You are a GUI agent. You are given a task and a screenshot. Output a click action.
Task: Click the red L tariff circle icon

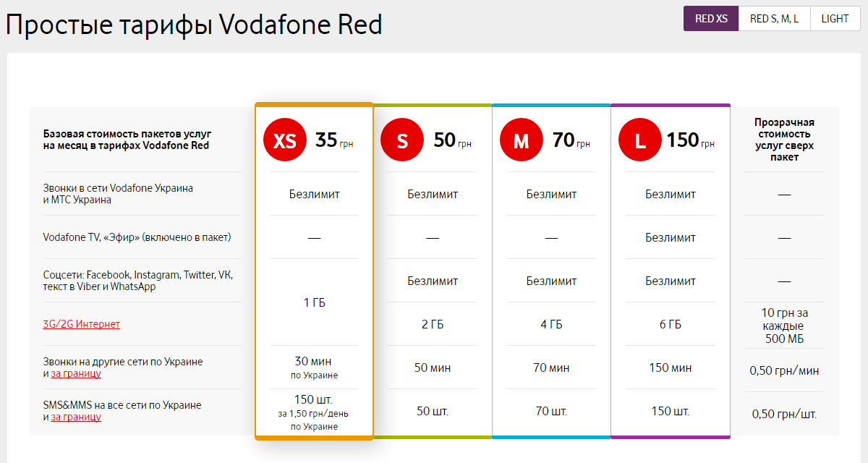[x=639, y=140]
